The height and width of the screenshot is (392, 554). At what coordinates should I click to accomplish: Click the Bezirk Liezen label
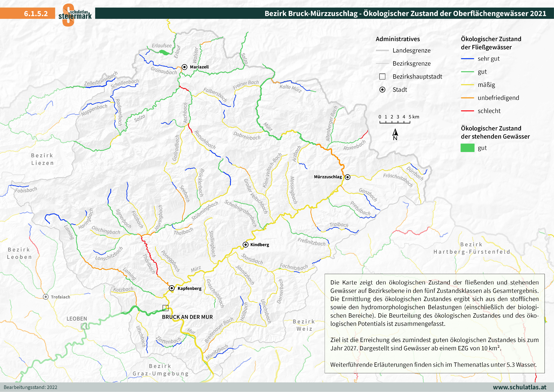pyautogui.click(x=42, y=159)
